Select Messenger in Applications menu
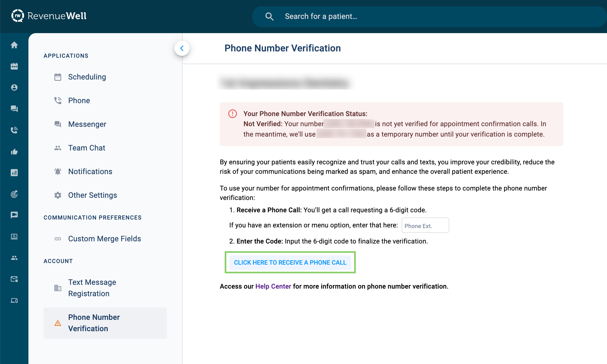Viewport: 607px width, 364px height. tap(87, 124)
